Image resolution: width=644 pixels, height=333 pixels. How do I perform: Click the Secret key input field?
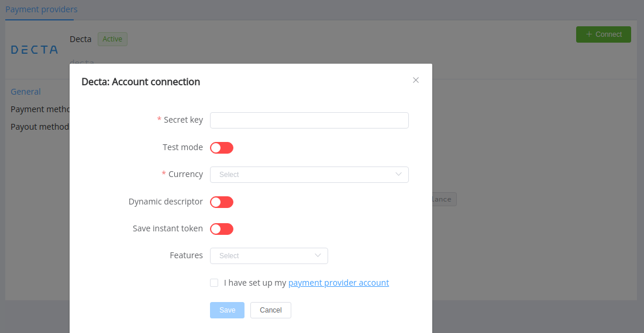[309, 120]
